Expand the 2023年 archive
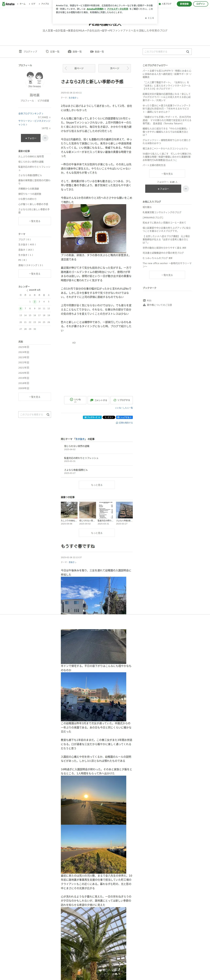The height and width of the screenshot is (980, 210). pyautogui.click(x=28, y=357)
